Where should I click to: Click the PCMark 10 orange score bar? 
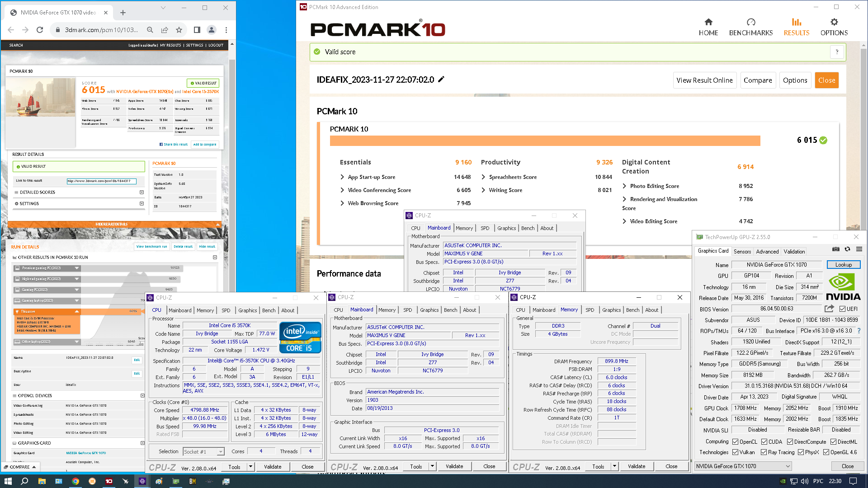pyautogui.click(x=545, y=141)
